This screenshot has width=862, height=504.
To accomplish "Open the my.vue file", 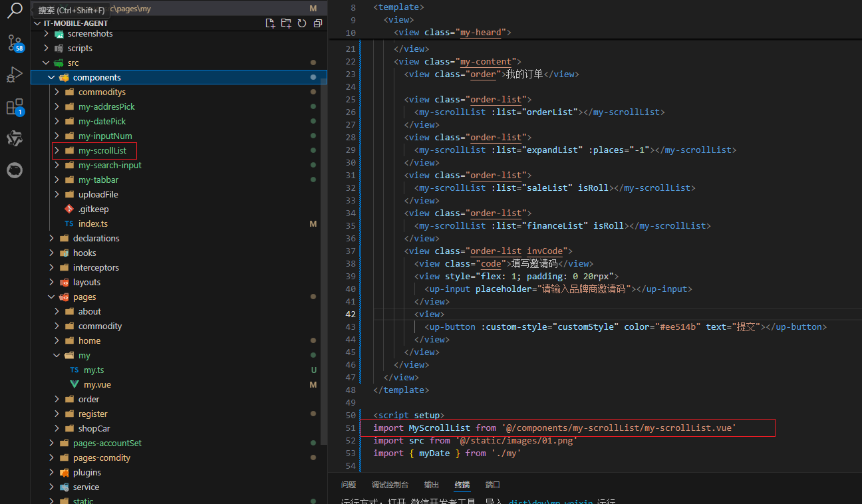I will tap(97, 385).
